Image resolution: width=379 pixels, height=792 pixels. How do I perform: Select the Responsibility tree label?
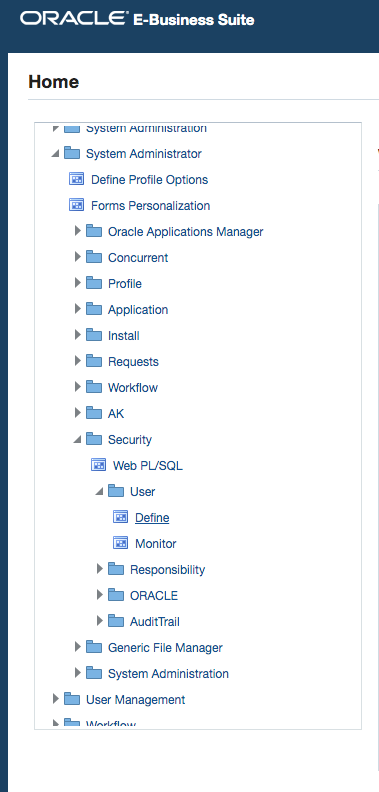[167, 569]
